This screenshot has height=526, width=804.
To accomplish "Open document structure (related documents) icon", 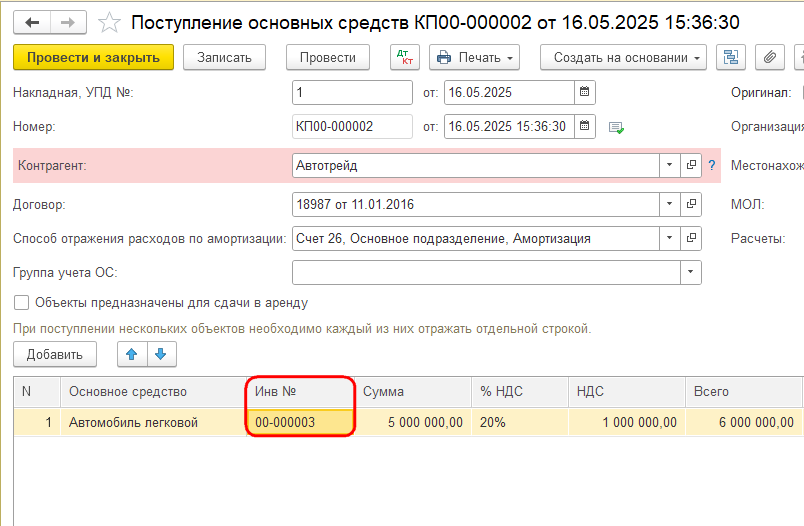I will (731, 57).
